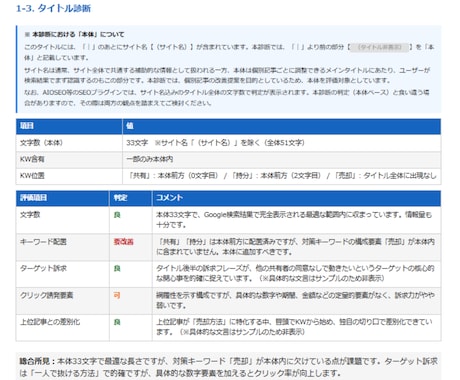This screenshot has width=460, height=380.
Task: Click the KW位置 value starting '「共有」：本体前方'
Action: coord(281,176)
